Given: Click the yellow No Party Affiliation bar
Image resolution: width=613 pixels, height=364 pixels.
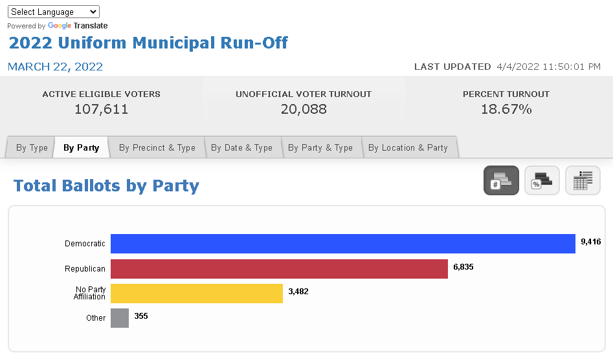Looking at the screenshot, I should coord(197,294).
